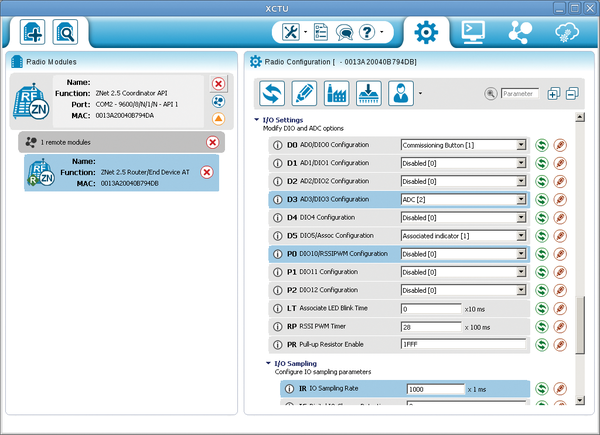The width and height of the screenshot is (600, 435).
Task: Write the IR IO Sampling Rate value
Action: tap(560, 389)
